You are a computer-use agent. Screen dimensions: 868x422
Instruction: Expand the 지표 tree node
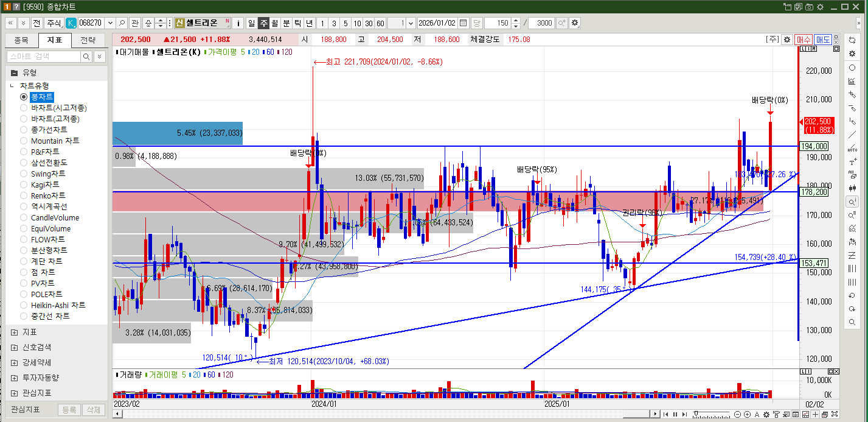[14, 332]
